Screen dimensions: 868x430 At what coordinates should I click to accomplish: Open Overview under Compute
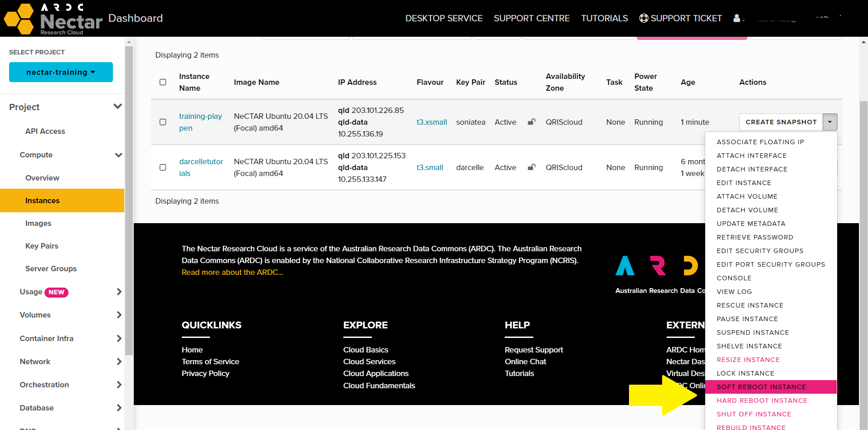(42, 178)
